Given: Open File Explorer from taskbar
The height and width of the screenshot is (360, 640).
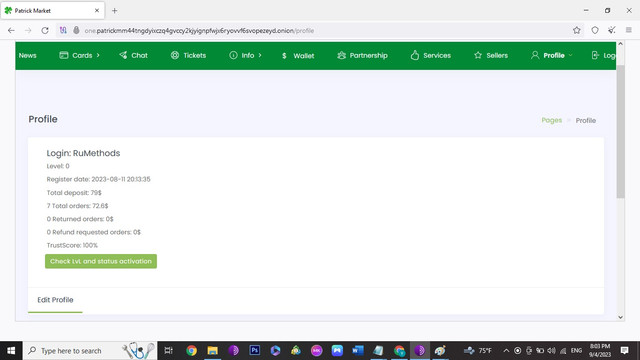Looking at the screenshot, I should tap(213, 351).
